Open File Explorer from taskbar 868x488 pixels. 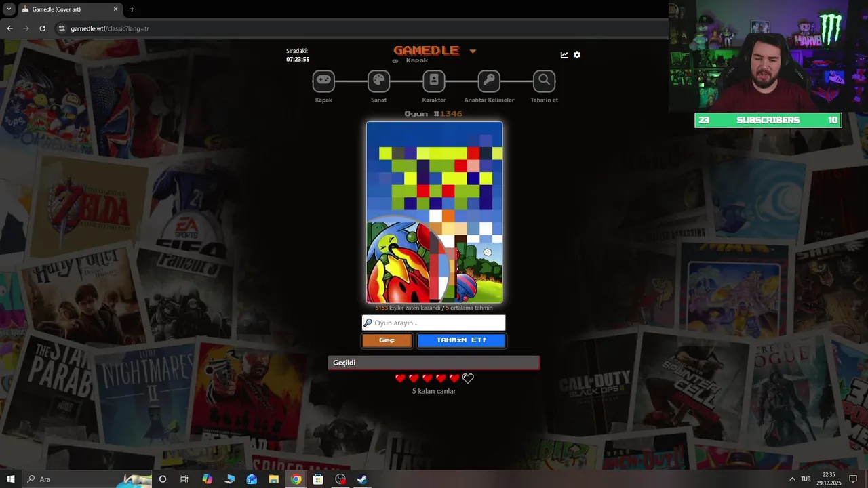(274, 479)
